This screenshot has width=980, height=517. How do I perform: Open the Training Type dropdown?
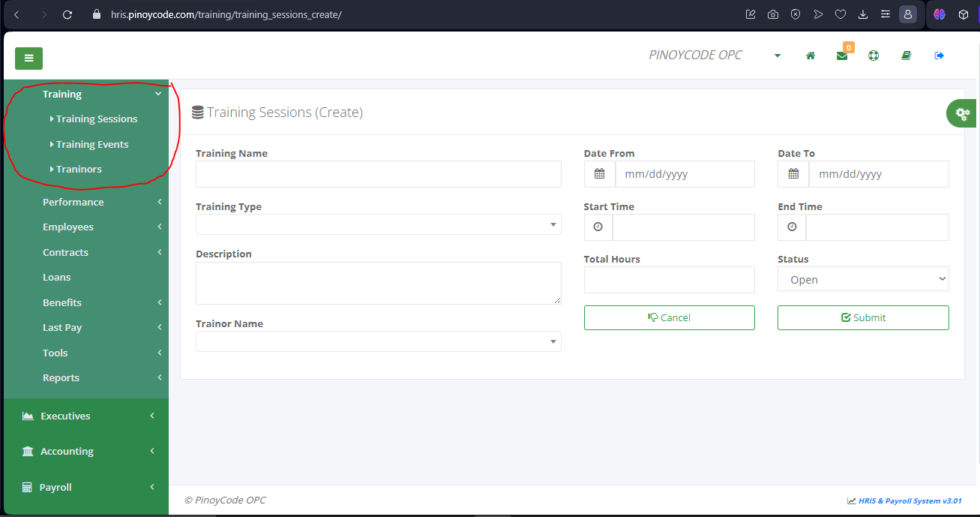[x=379, y=224]
